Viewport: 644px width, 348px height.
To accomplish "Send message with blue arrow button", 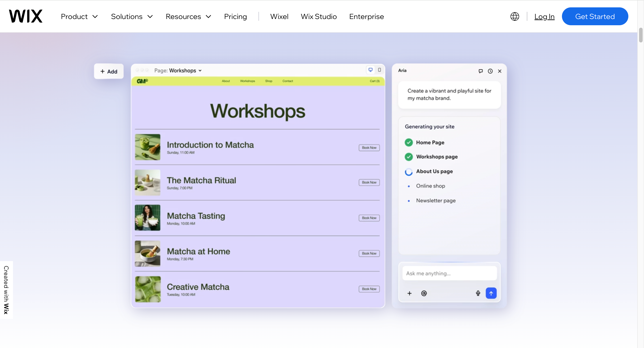I will click(491, 293).
